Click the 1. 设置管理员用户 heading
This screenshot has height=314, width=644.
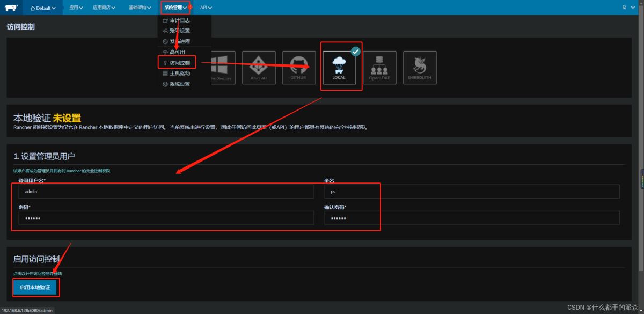tap(44, 156)
